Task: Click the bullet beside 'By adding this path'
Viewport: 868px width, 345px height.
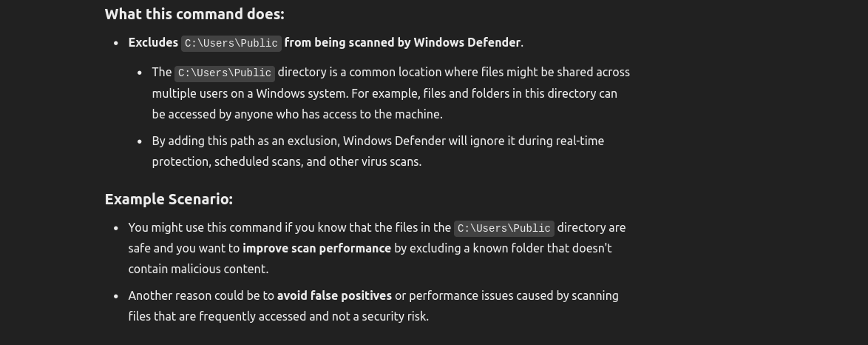Action: pyautogui.click(x=140, y=141)
